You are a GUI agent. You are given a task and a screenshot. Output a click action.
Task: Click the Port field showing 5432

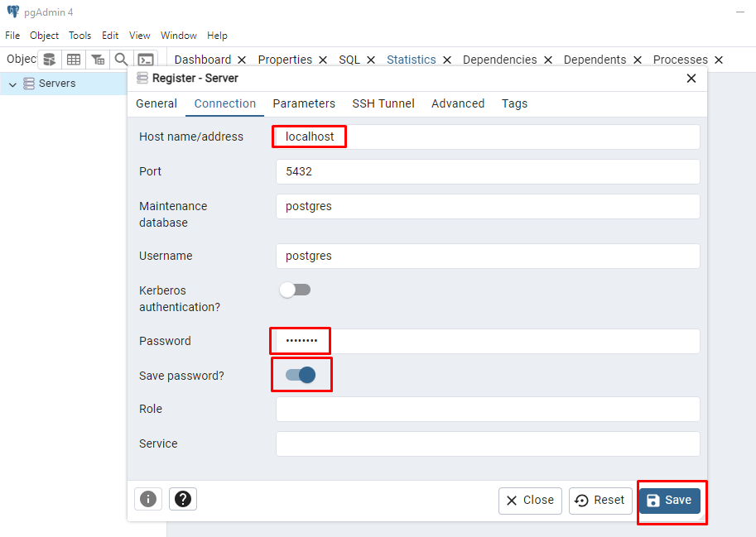[488, 171]
